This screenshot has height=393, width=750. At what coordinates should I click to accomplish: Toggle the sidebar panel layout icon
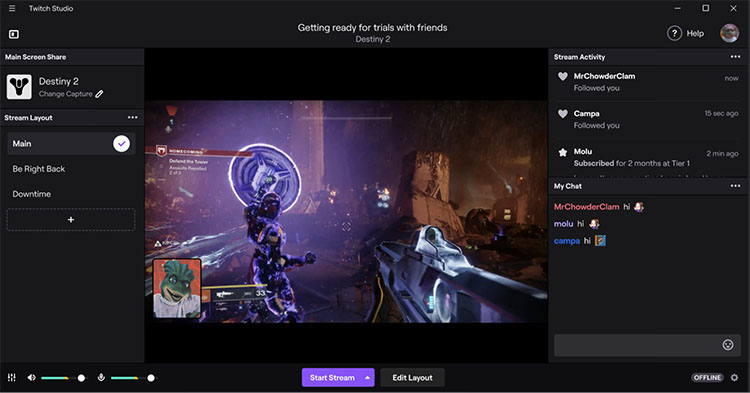(x=14, y=34)
